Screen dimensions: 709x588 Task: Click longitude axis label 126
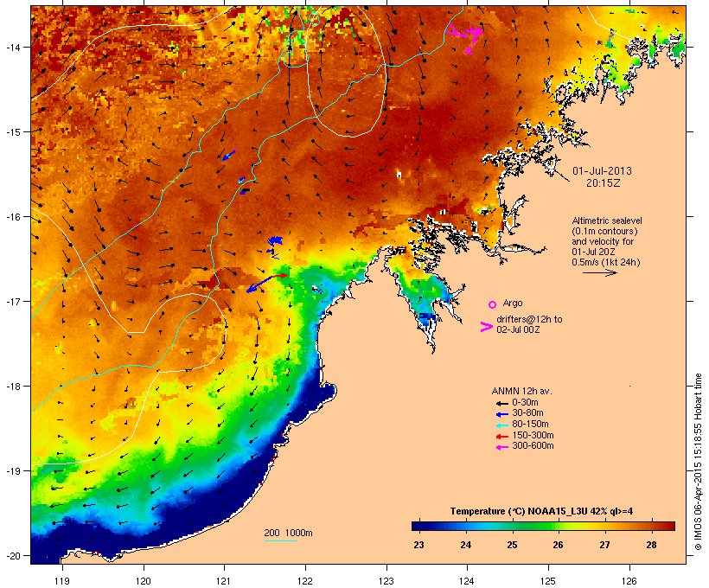(x=629, y=581)
